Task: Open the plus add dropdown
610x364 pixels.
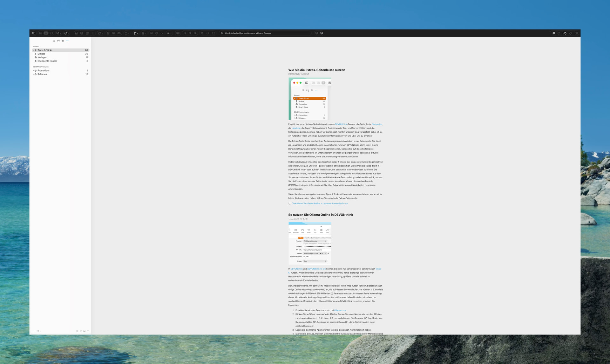Action: 34,331
